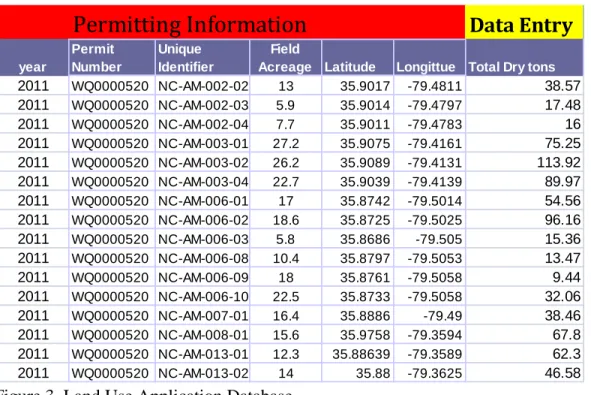This screenshot has height=395, width=591.
Task: Select field acreage cell 10.4
Action: (285, 258)
